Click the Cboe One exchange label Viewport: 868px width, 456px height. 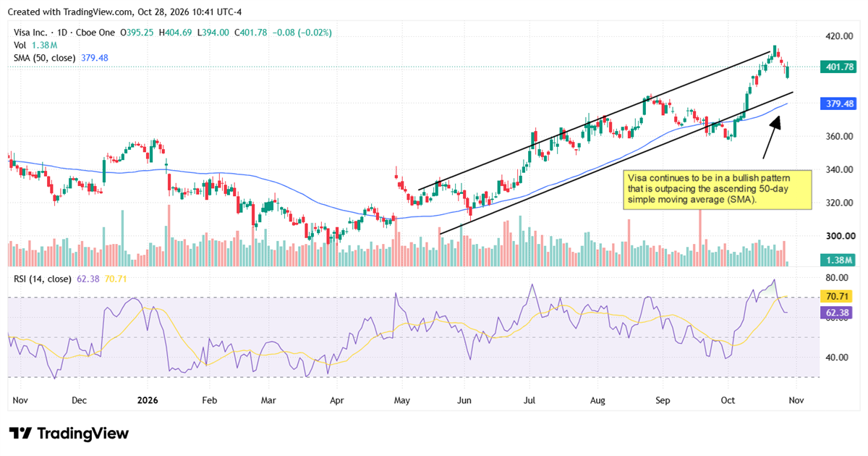click(x=94, y=33)
